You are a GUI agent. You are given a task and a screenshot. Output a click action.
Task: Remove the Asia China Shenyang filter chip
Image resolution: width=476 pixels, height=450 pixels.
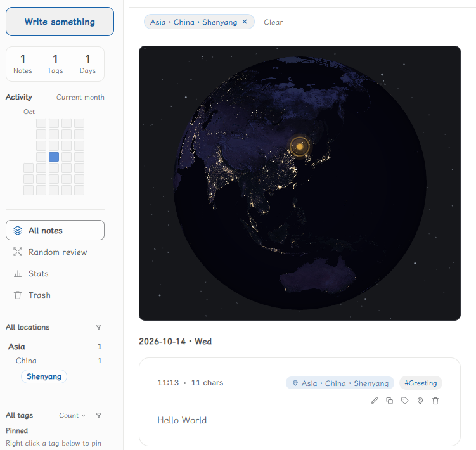[245, 22]
